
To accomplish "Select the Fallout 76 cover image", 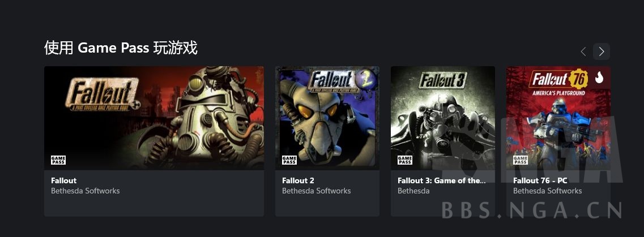I will (x=558, y=118).
